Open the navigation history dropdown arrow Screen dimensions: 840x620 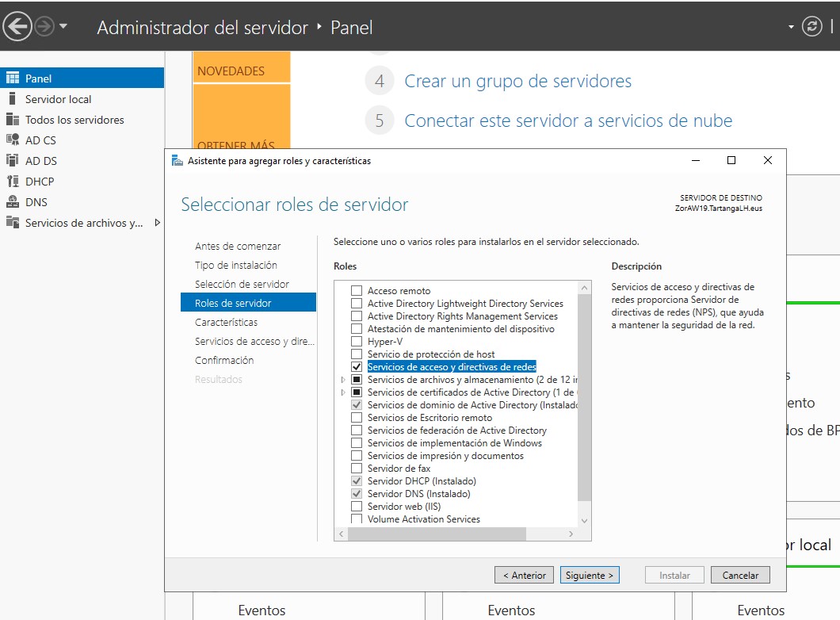63,25
